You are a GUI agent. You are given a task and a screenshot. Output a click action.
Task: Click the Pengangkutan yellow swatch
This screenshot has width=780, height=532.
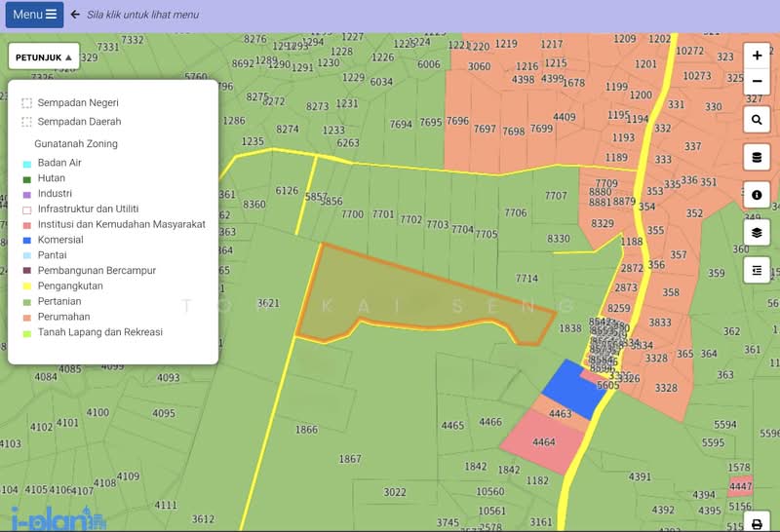pos(27,286)
